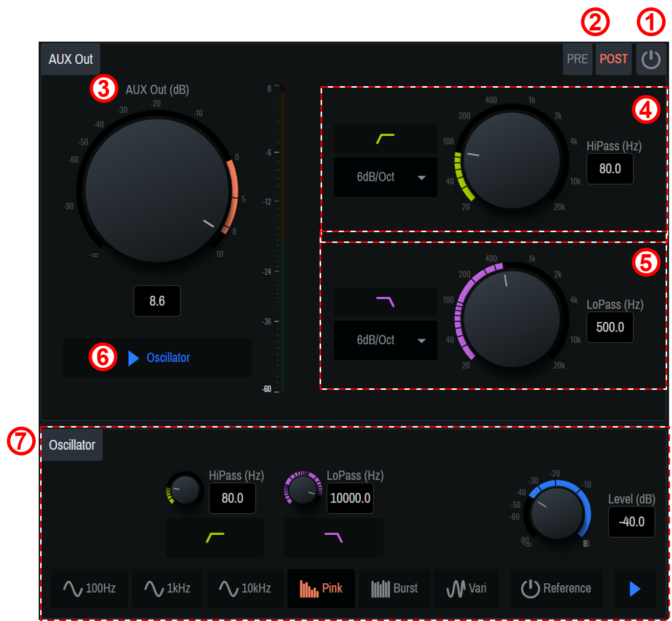Select the 1kHz sine wave generator
672x621 pixels.
167,588
